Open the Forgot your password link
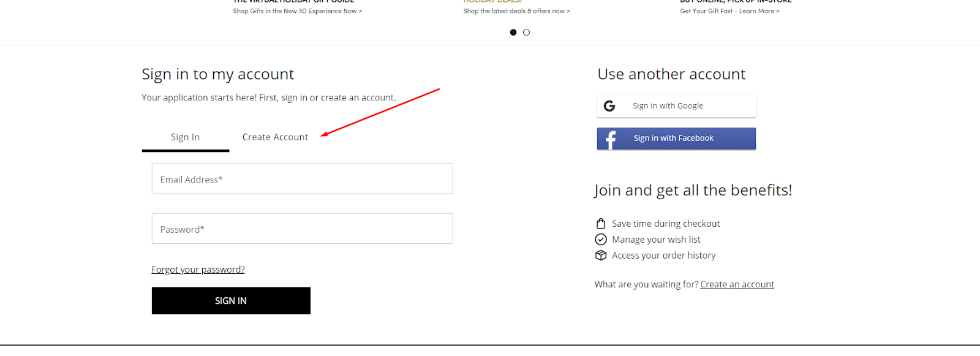The height and width of the screenshot is (356, 980). tap(198, 270)
